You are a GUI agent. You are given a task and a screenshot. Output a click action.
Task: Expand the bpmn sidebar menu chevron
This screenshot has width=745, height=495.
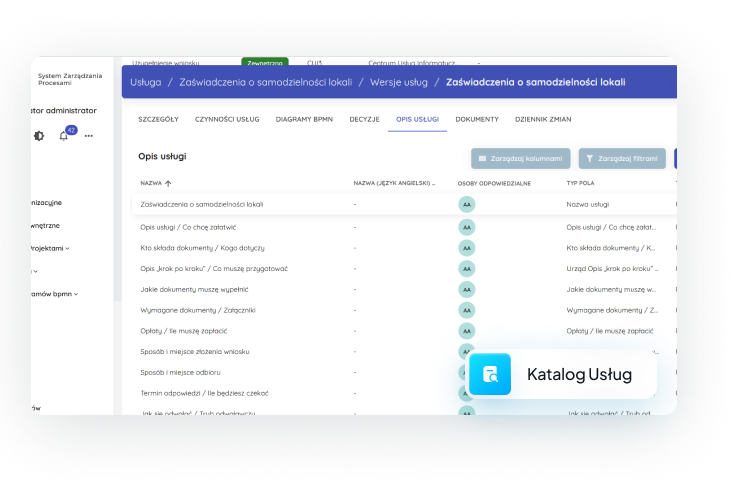75,294
